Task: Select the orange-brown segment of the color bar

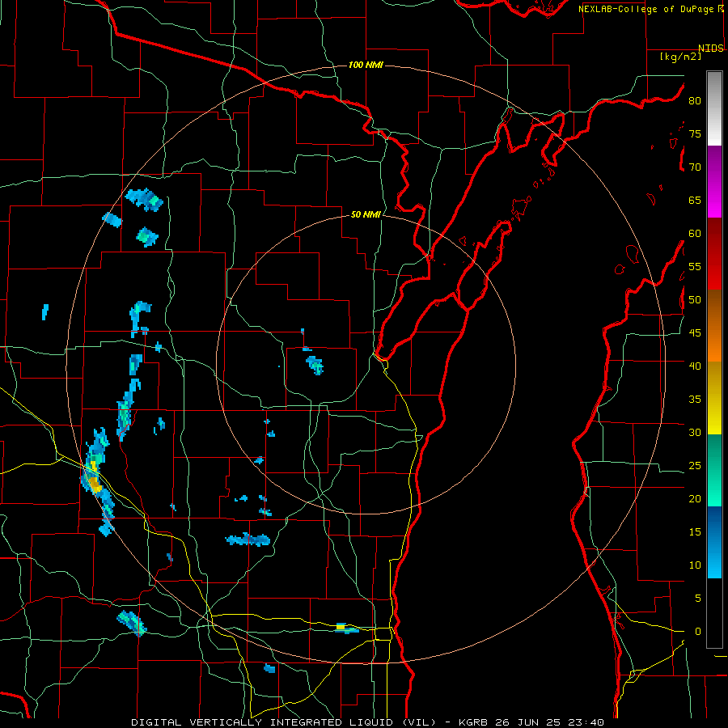Action: point(714,325)
